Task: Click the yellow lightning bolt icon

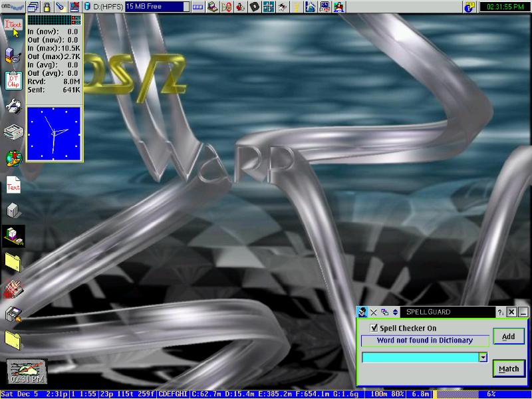Action: [x=296, y=7]
